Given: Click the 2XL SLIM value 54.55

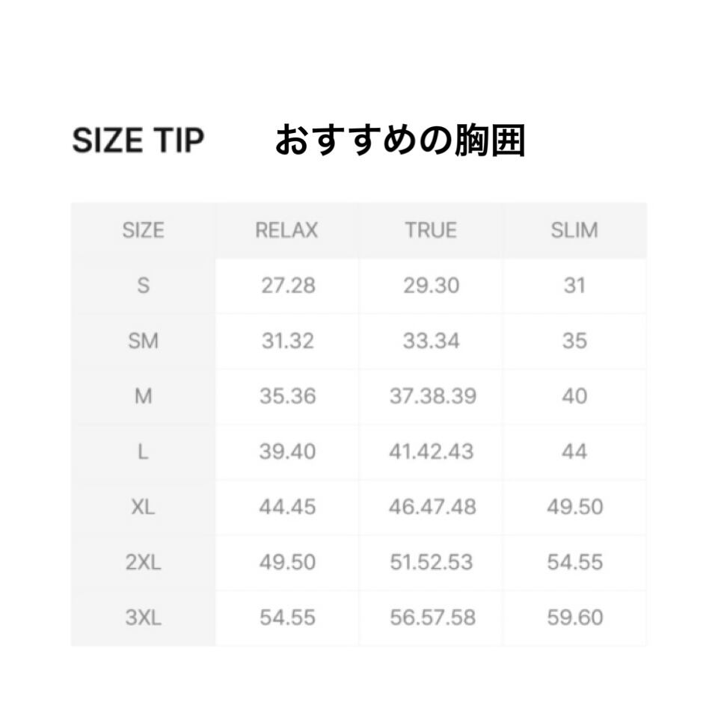Looking at the screenshot, I should click(574, 562).
